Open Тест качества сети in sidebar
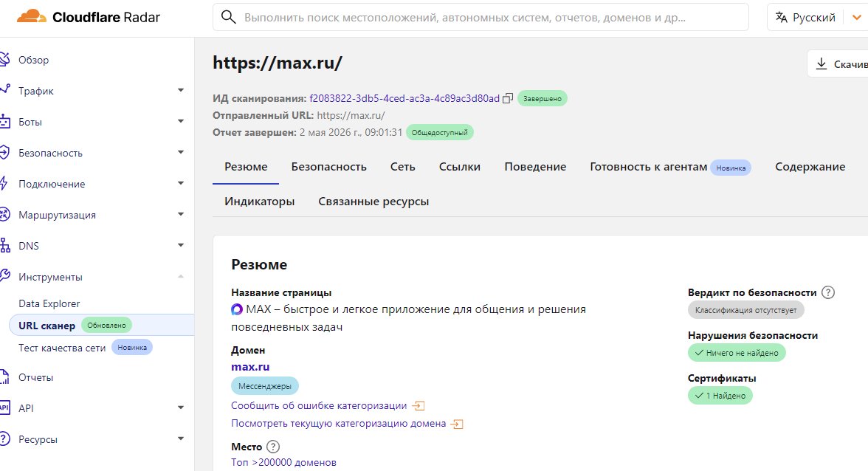This screenshot has width=868, height=471. pyautogui.click(x=62, y=348)
